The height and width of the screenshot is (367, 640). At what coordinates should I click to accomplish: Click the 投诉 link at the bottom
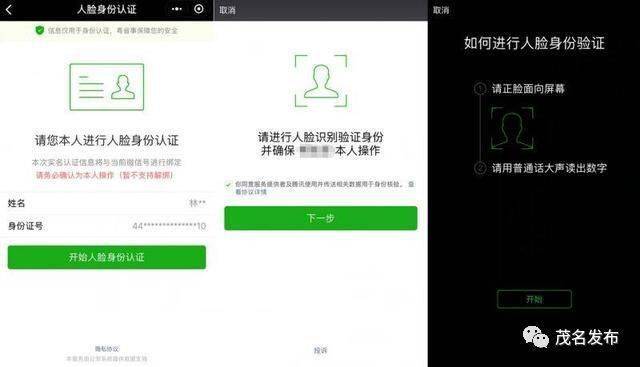pyautogui.click(x=320, y=350)
